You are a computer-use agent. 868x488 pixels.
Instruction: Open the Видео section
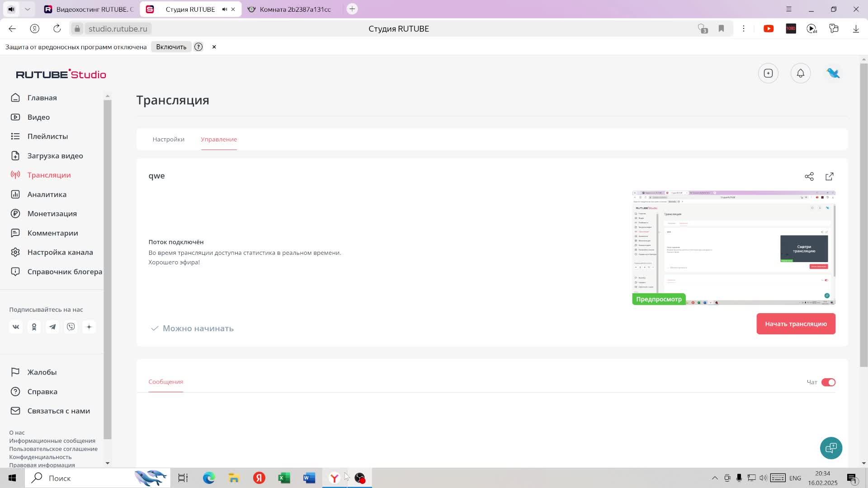pyautogui.click(x=38, y=117)
